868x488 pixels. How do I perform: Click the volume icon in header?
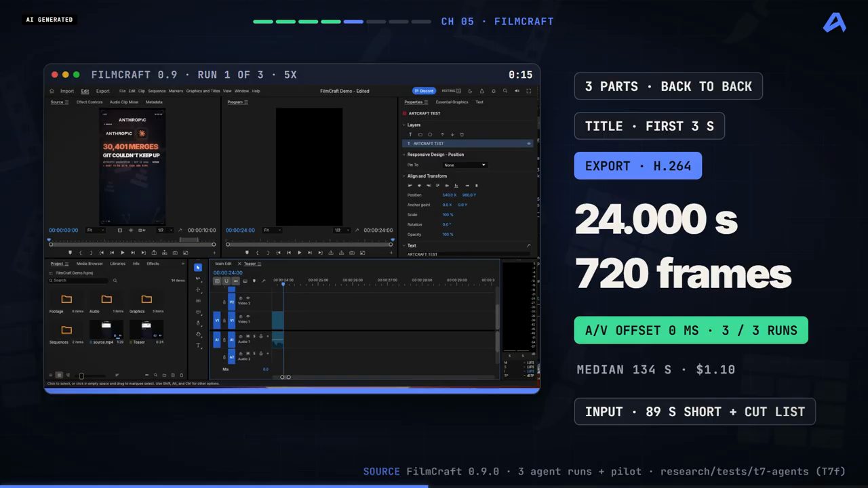517,91
